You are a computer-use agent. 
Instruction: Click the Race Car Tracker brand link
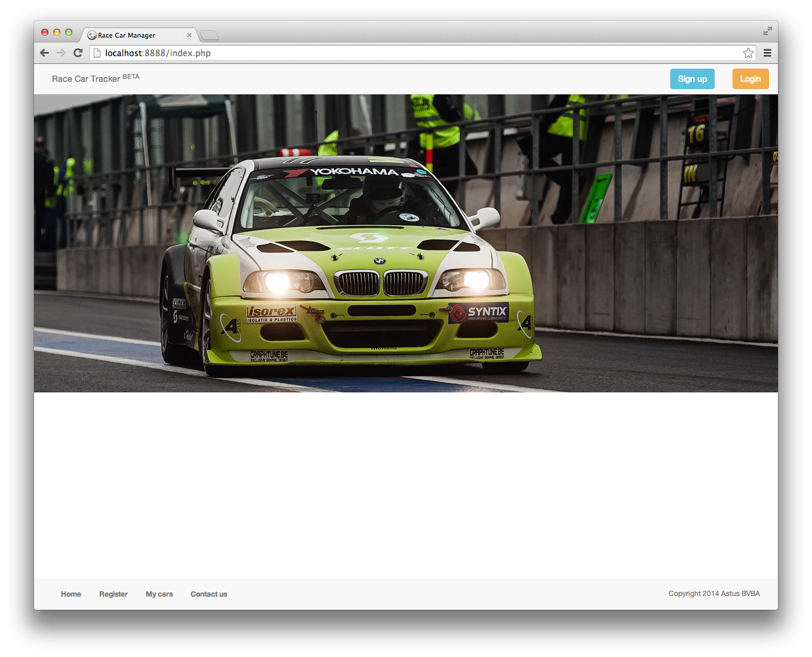86,79
